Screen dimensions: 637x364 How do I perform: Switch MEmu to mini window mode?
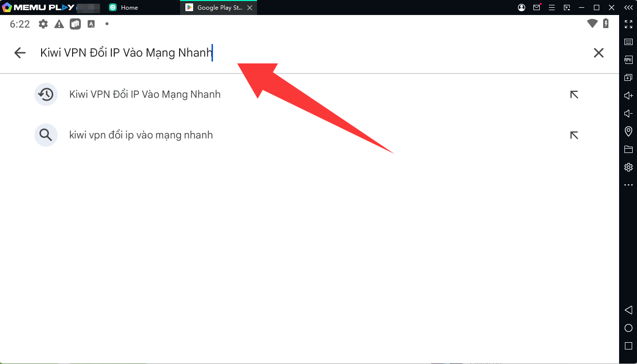(x=567, y=8)
